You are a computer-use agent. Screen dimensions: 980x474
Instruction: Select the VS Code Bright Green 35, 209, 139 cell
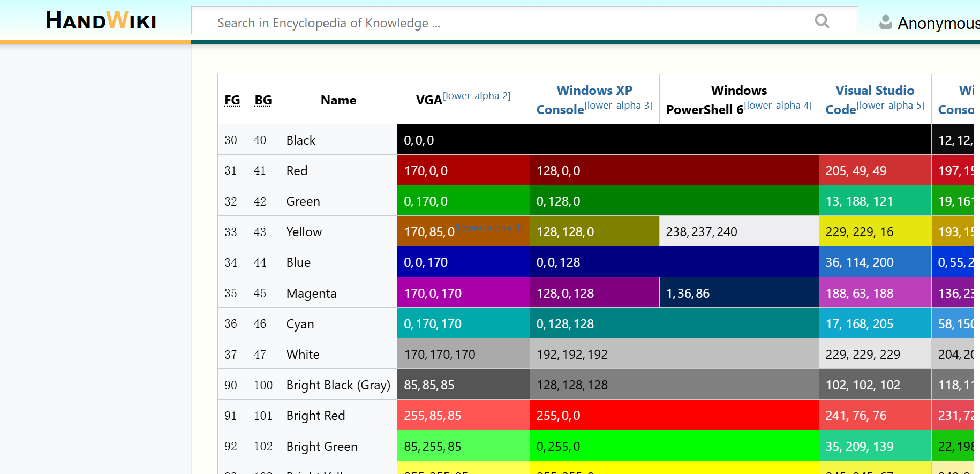[875, 446]
